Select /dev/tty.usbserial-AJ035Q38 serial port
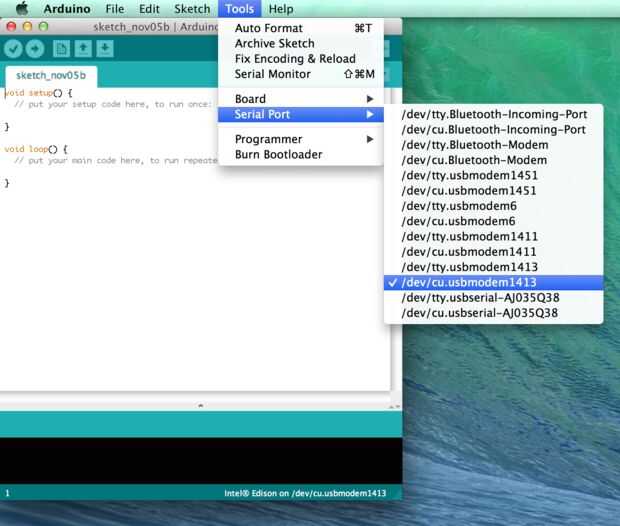 (x=493, y=298)
